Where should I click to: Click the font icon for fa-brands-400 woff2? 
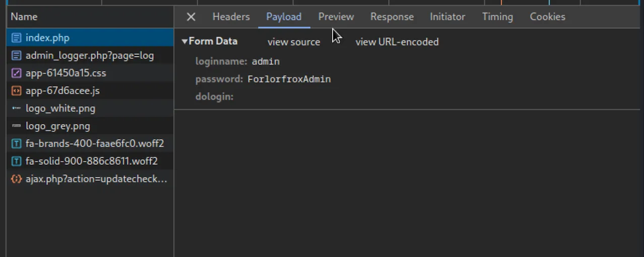point(17,144)
